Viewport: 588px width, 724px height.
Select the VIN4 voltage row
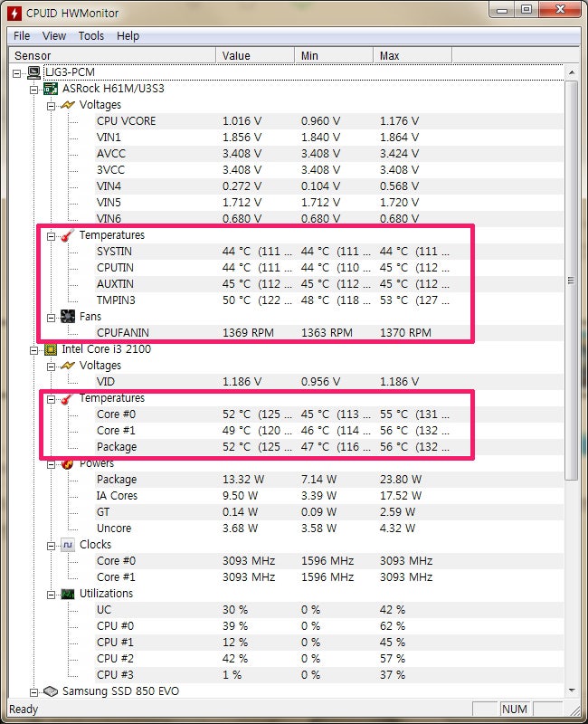click(329, 186)
